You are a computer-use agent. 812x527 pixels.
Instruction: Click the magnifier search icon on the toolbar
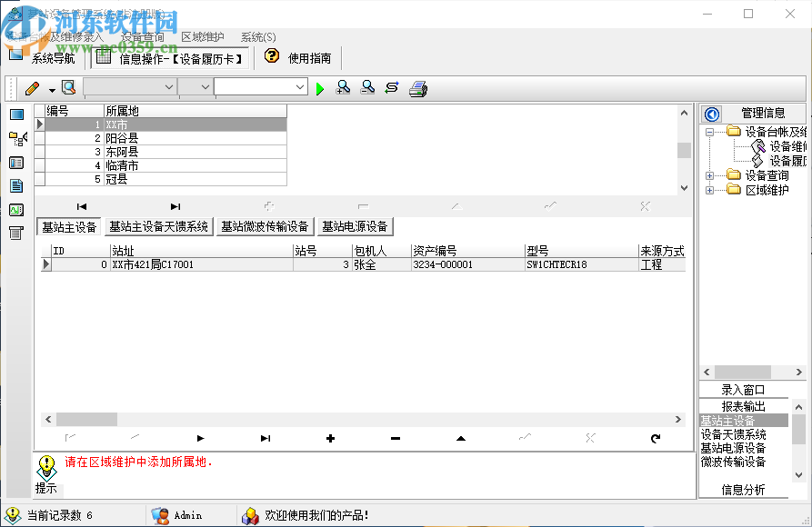(x=67, y=88)
